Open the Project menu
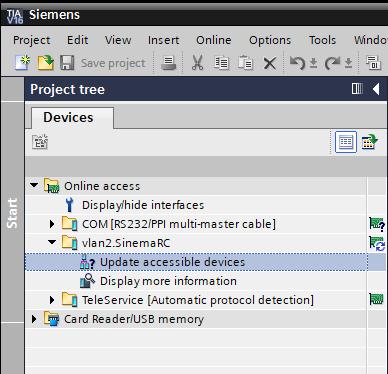Image resolution: width=388 pixels, height=374 pixels. coord(32,40)
